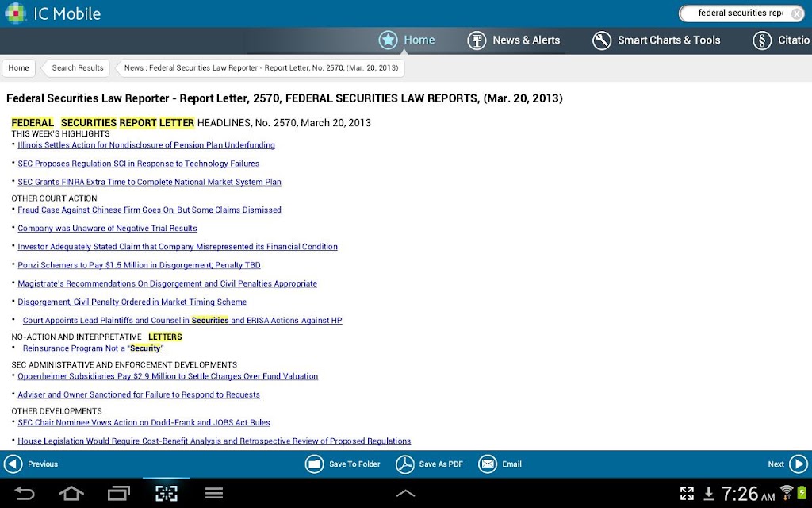The width and height of the screenshot is (812, 508).
Task: Select the Home star icon
Action: coord(388,40)
